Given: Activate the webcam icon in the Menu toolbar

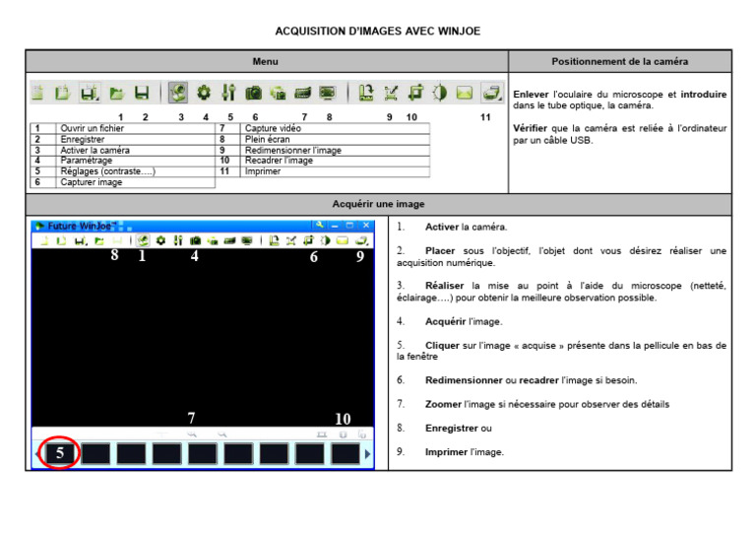Looking at the screenshot, I should click(x=178, y=93).
